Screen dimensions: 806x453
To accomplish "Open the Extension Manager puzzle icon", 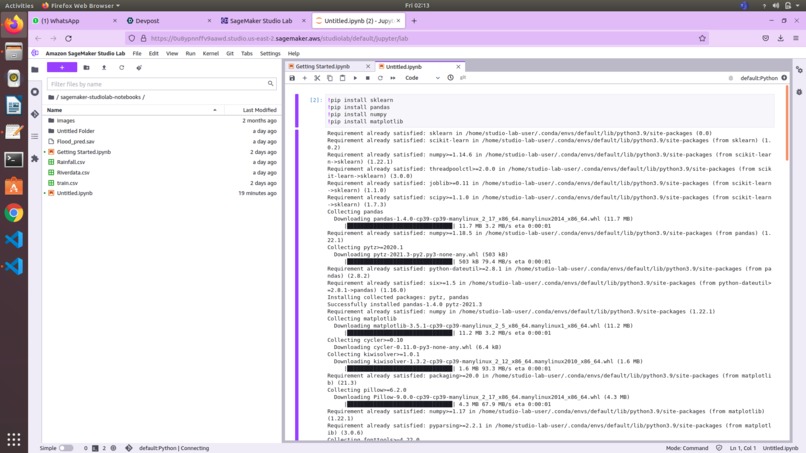I will click(35, 159).
